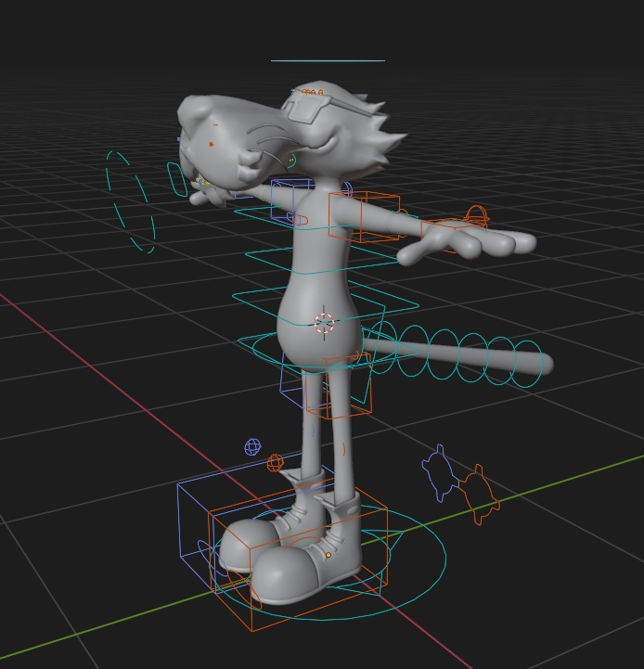Select the blue sphere knee pole target
The width and height of the screenshot is (644, 669).
(x=252, y=447)
